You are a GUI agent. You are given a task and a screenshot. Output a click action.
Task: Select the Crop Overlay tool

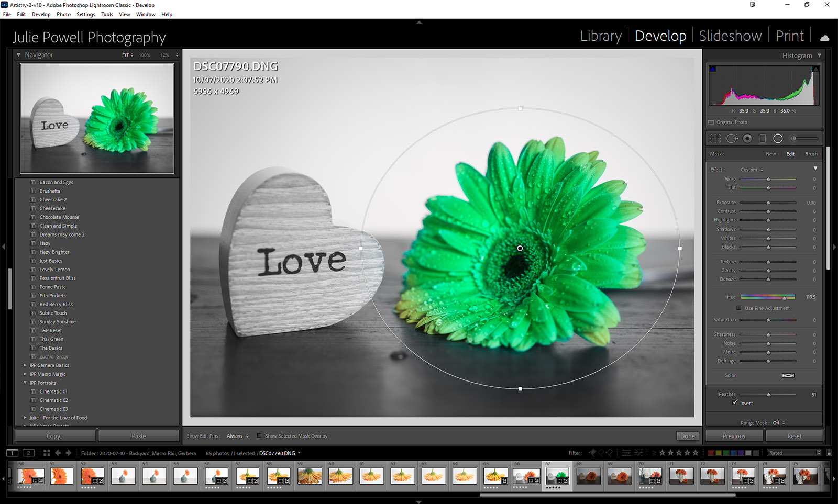(715, 139)
